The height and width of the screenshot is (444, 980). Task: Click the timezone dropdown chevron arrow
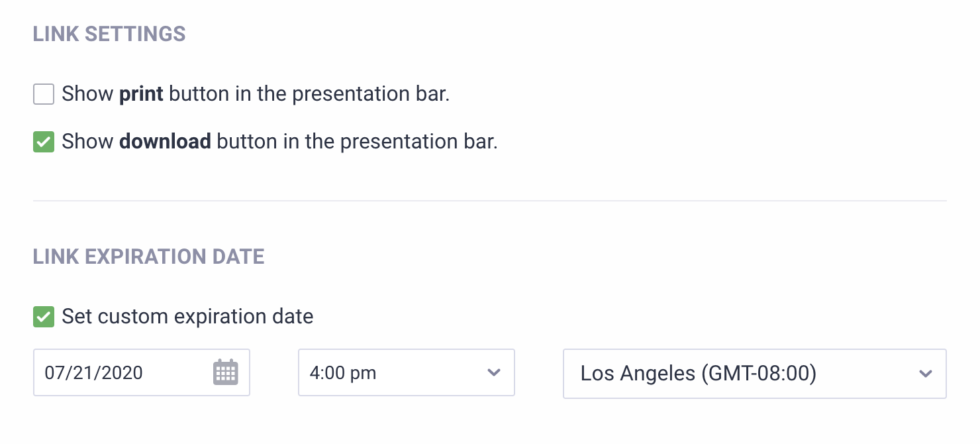(x=925, y=374)
